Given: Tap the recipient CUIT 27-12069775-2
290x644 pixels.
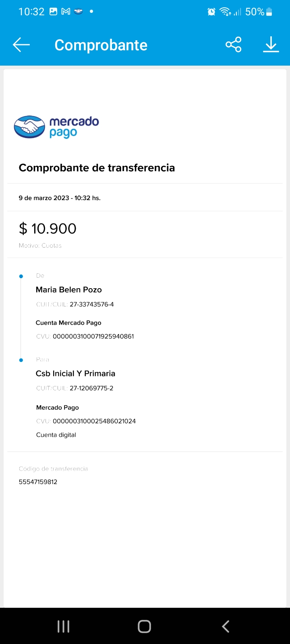Looking at the screenshot, I should (91, 388).
